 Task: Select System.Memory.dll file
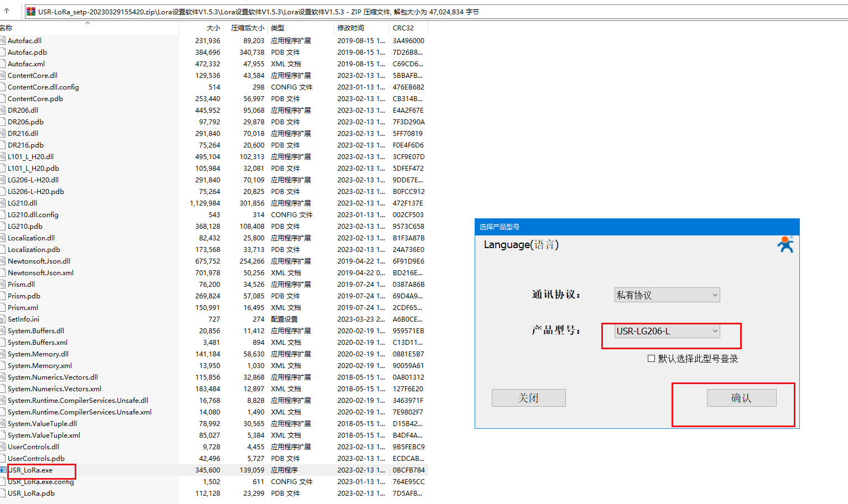(38, 354)
